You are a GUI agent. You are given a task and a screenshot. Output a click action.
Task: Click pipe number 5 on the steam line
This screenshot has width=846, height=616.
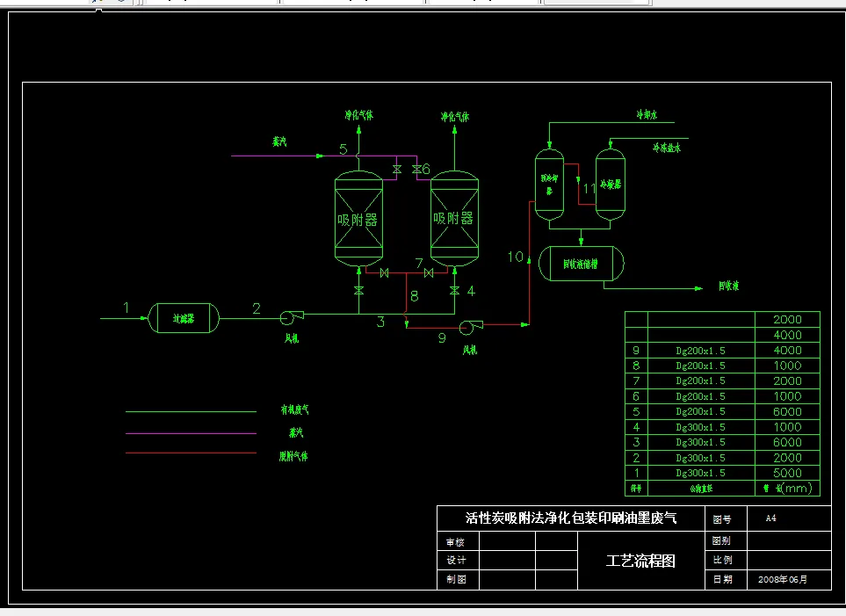pyautogui.click(x=343, y=149)
